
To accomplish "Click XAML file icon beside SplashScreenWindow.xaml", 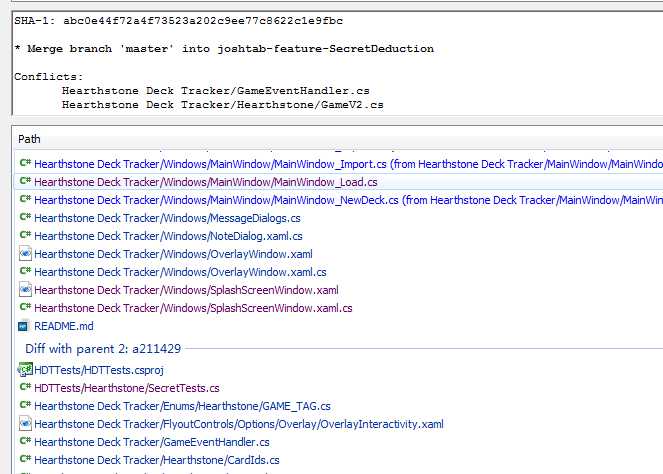I will click(25, 290).
